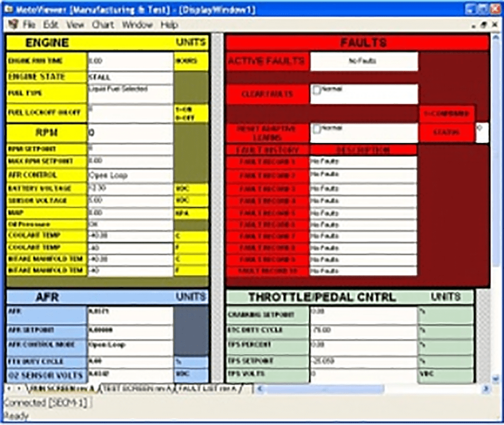The width and height of the screenshot is (504, 425).
Task: Click the horizontal scrollbar right arrow
Action: pos(486,389)
